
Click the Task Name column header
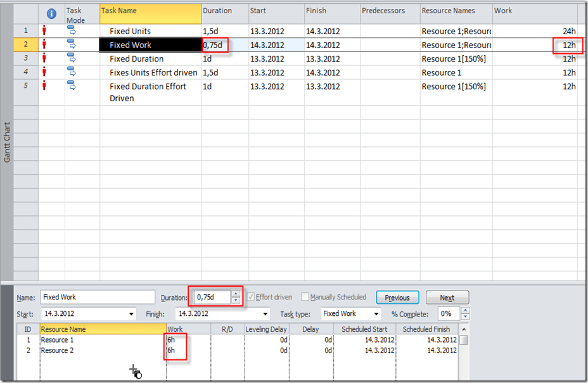(150, 11)
